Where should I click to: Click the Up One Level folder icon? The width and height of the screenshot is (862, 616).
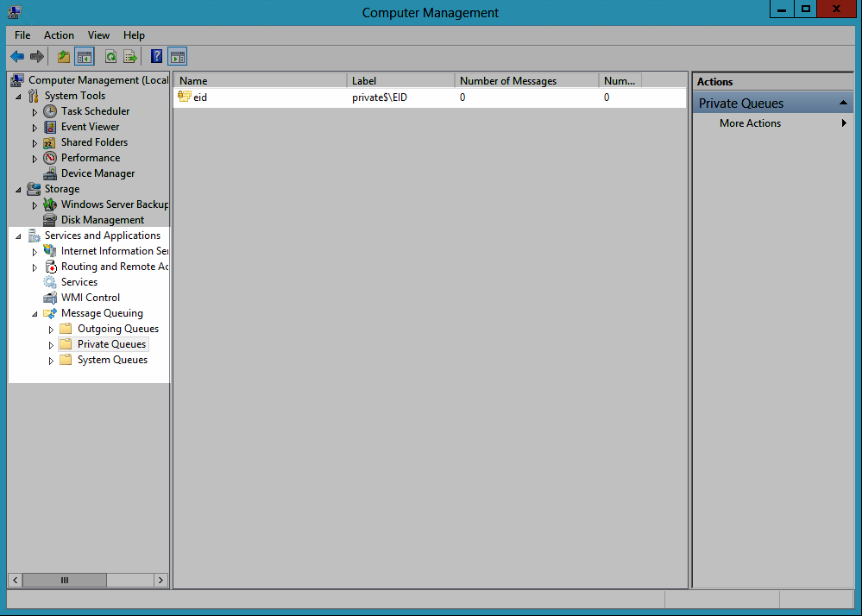click(x=63, y=57)
